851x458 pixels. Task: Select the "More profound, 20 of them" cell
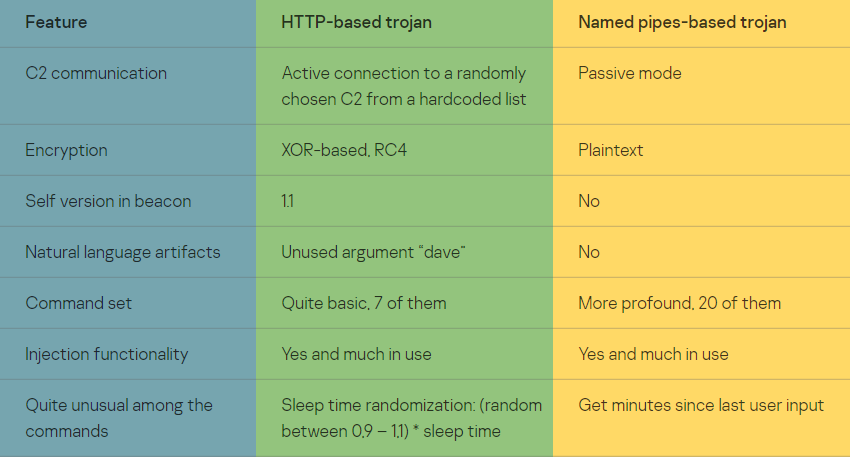click(x=679, y=303)
